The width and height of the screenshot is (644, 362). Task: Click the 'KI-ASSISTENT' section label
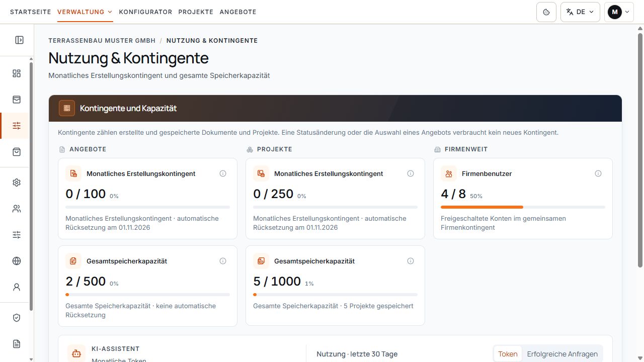[116, 348]
